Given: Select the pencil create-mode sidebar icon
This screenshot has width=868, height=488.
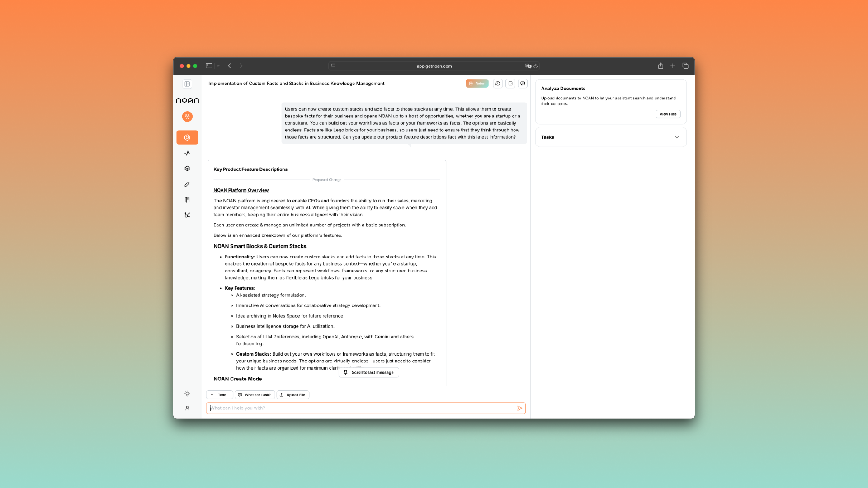Looking at the screenshot, I should click(x=187, y=184).
